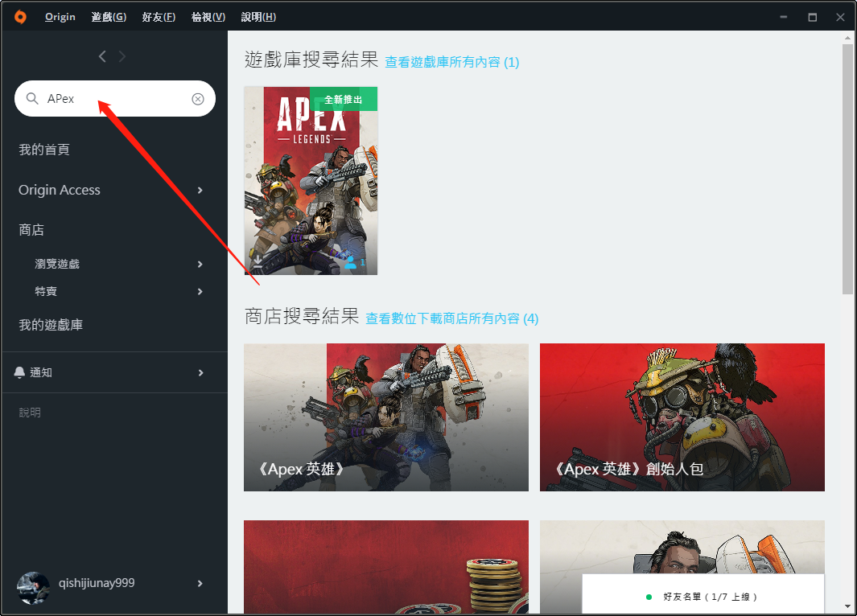Expand 通知 chevron

(200, 372)
